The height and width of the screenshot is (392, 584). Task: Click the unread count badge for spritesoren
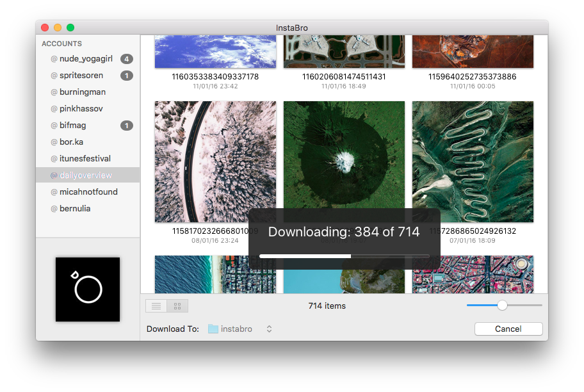point(127,75)
